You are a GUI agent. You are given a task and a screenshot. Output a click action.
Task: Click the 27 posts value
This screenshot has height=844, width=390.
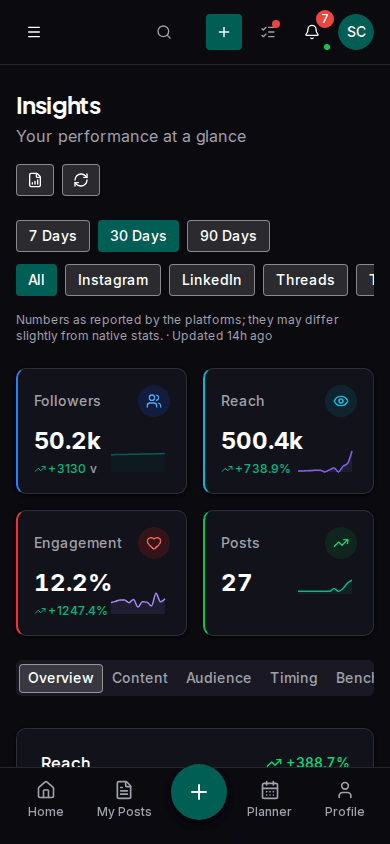click(236, 583)
